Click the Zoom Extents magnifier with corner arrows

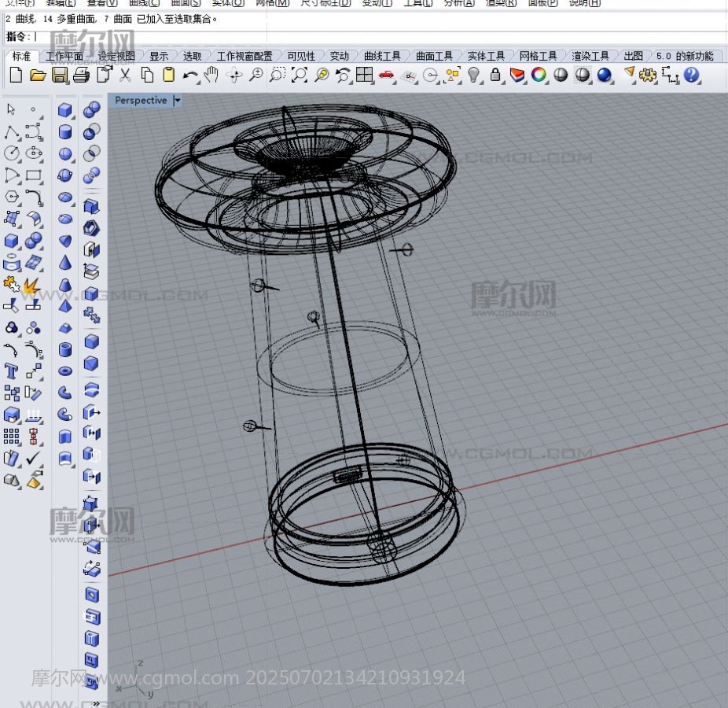tap(299, 75)
